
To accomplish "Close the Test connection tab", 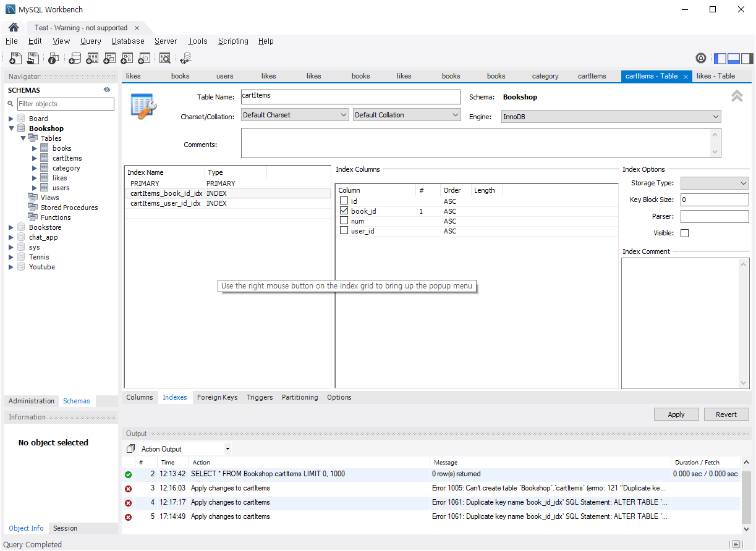I will [137, 28].
